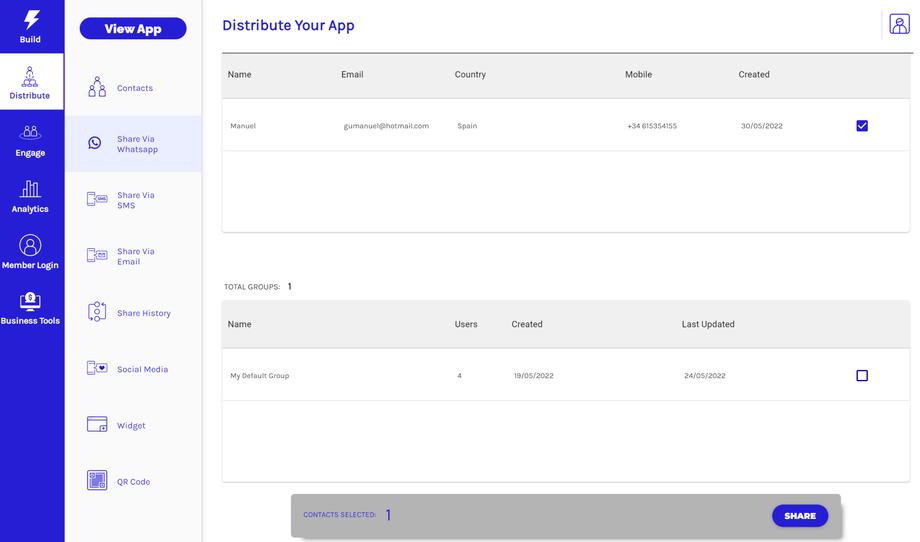Click the Social Media icon
The image size is (920, 542).
pos(97,369)
